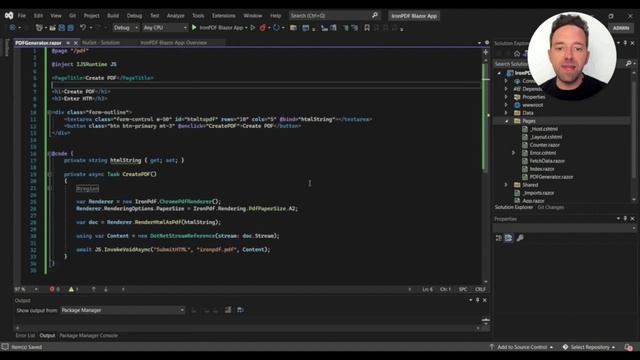
Task: Click the magnifier icon in main search box
Action: (375, 16)
